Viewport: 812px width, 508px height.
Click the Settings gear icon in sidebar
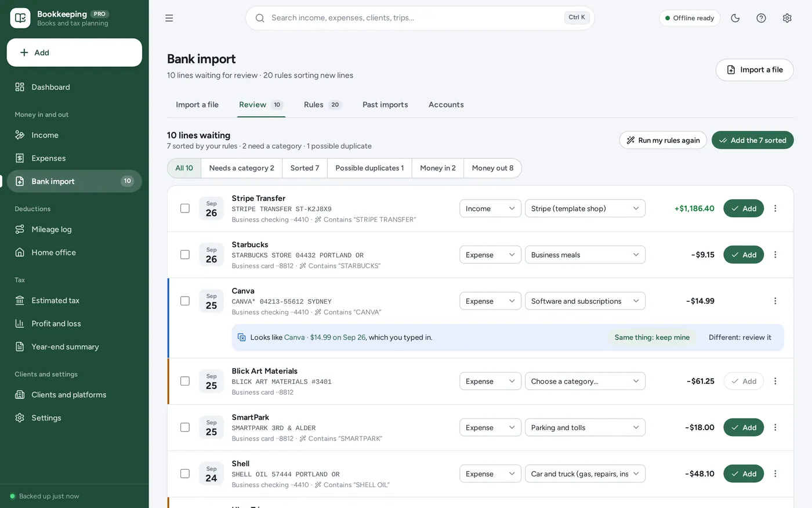point(20,418)
